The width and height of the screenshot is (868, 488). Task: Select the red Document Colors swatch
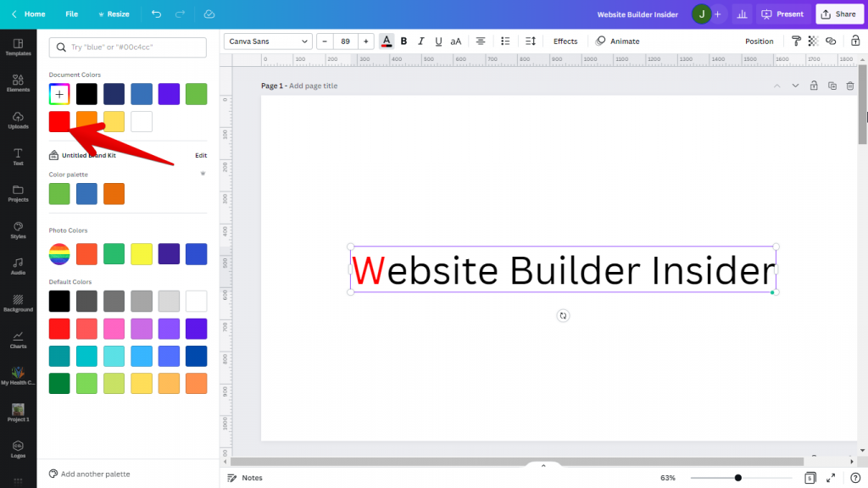click(58, 121)
